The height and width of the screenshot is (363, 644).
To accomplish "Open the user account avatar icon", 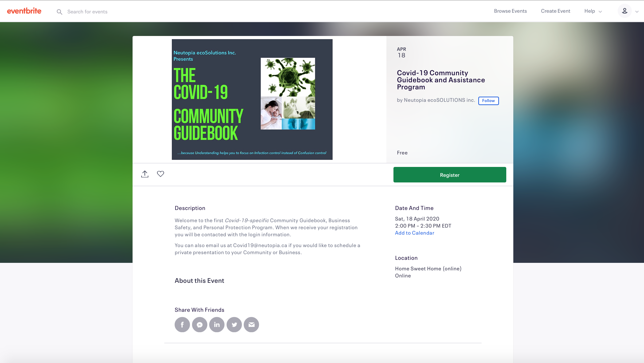I will coord(624,11).
